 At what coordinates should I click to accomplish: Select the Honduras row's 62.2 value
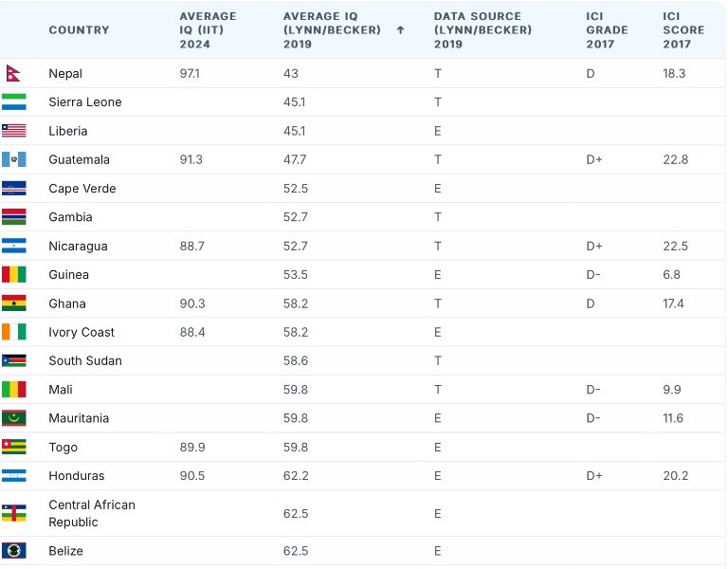pos(296,475)
